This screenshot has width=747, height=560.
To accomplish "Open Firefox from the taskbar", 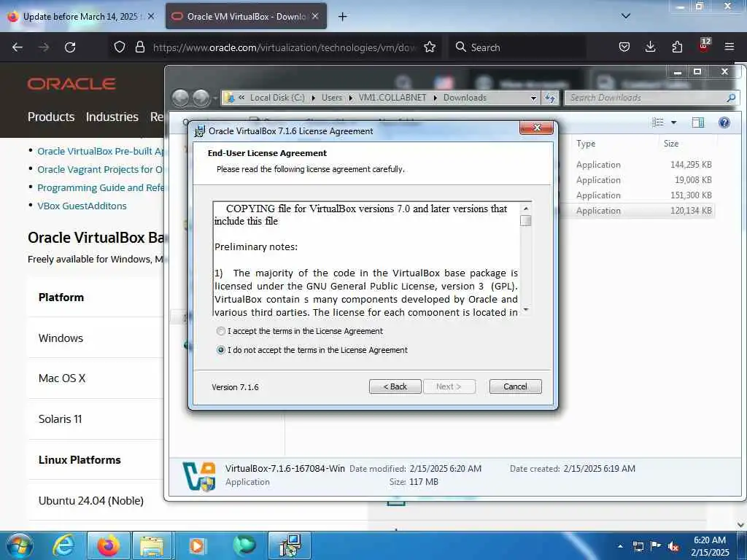I will [x=109, y=545].
